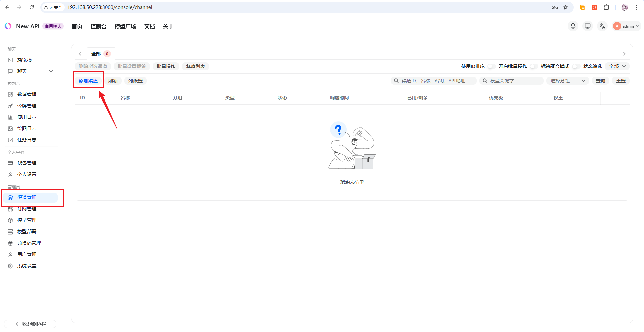Viewport: 644px width, 332px height.
Task: Click the theme display icon in top bar
Action: tap(587, 26)
